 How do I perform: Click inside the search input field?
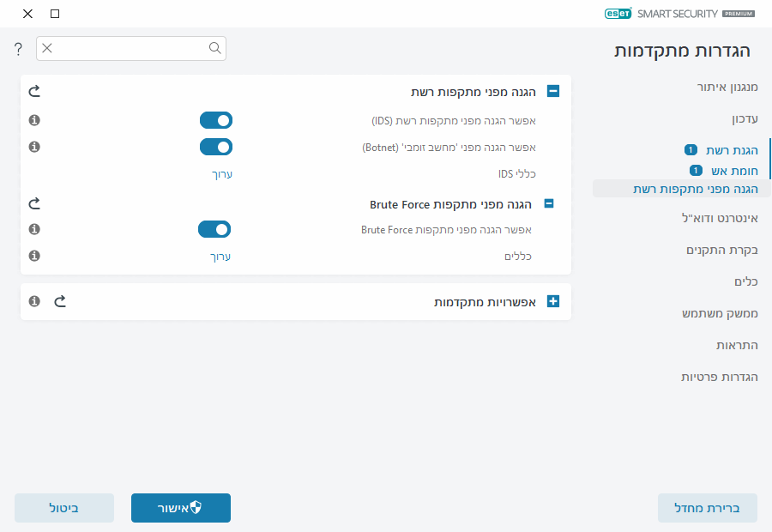129,48
